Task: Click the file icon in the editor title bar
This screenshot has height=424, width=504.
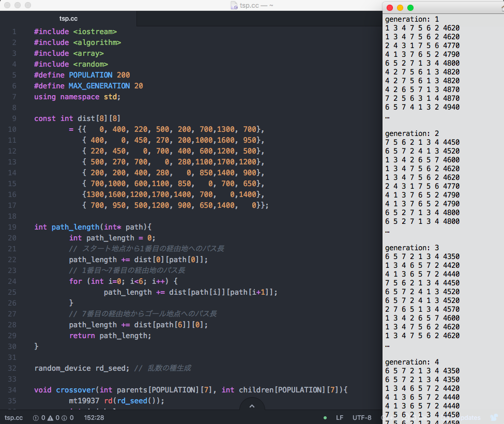Action: click(x=234, y=6)
